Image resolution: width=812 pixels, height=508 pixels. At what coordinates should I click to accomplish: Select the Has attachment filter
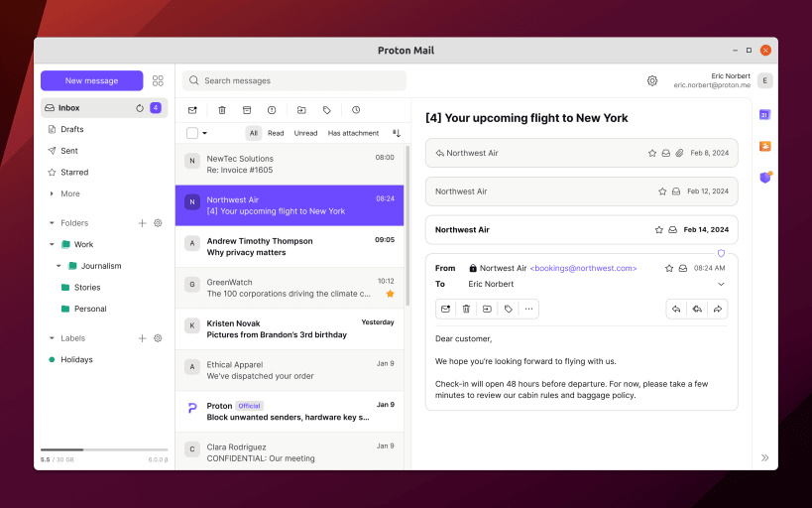point(353,133)
